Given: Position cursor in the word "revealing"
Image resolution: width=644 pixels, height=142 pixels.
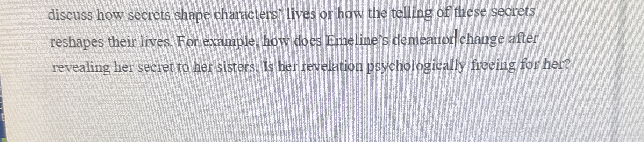Looking at the screenshot, I should click(x=81, y=68).
